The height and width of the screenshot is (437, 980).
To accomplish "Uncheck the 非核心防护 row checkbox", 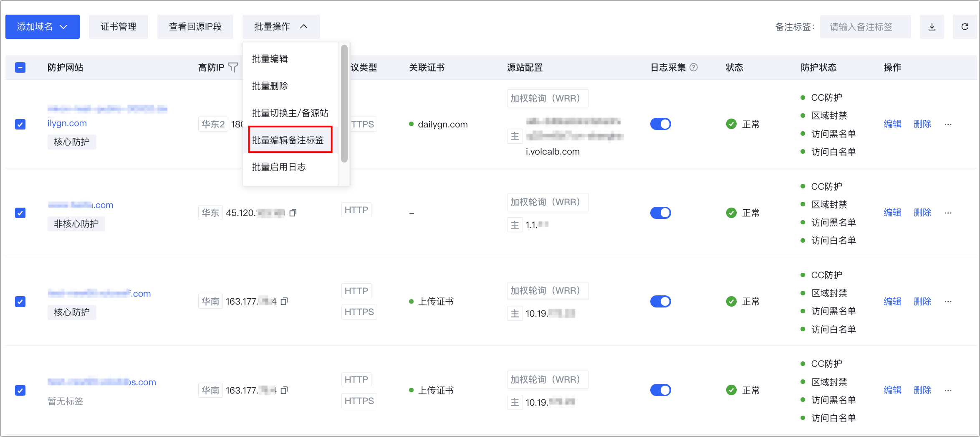I will pos(20,213).
